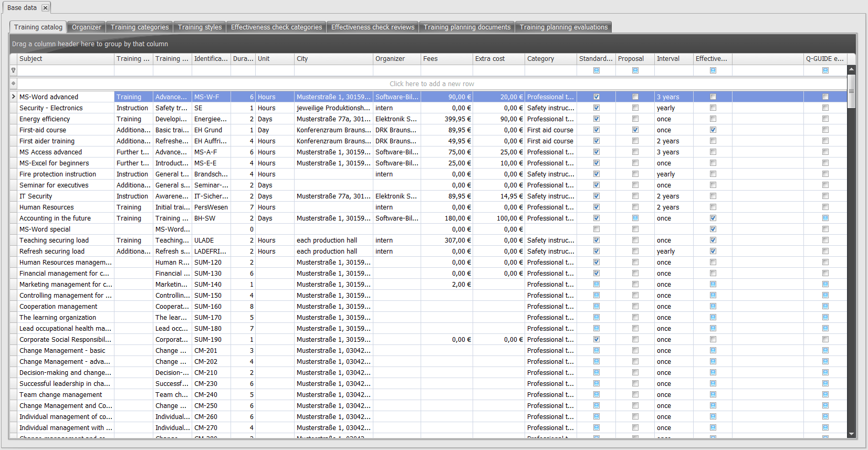Screen dimensions: 868x450
Task: Sort by the Subject column header
Action: [66, 59]
